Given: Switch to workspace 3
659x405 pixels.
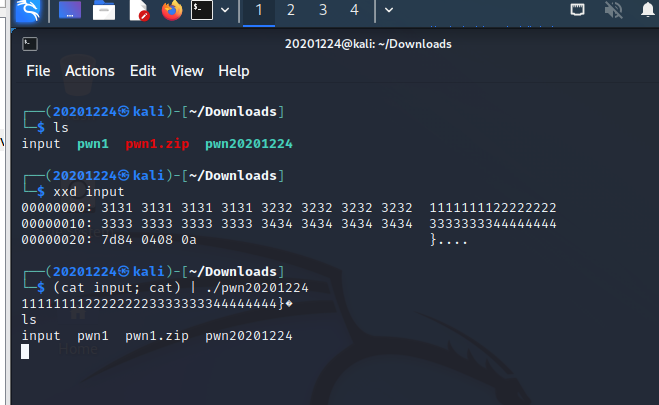Looking at the screenshot, I should 323,10.
